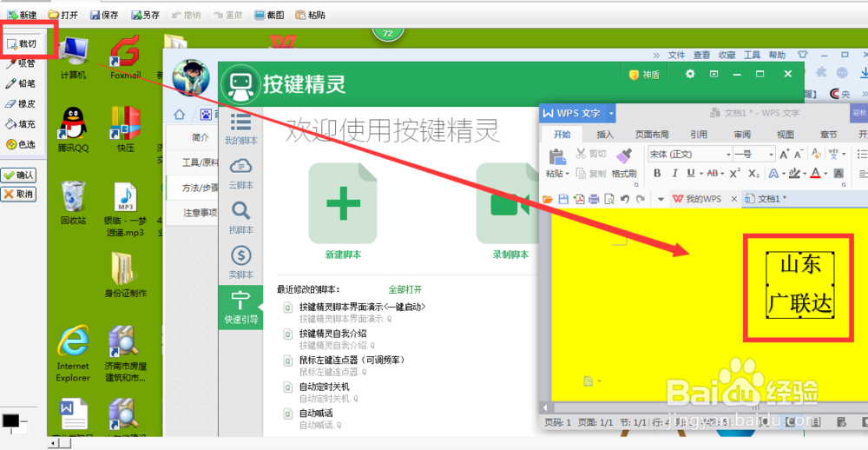Switch to WPS 开始 tab
868x450 pixels.
pyautogui.click(x=562, y=135)
